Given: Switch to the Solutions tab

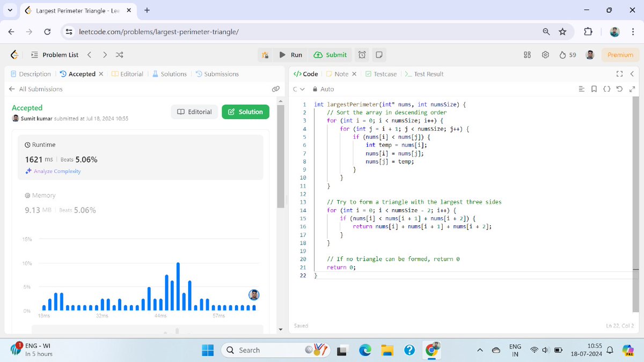Looking at the screenshot, I should (x=170, y=74).
